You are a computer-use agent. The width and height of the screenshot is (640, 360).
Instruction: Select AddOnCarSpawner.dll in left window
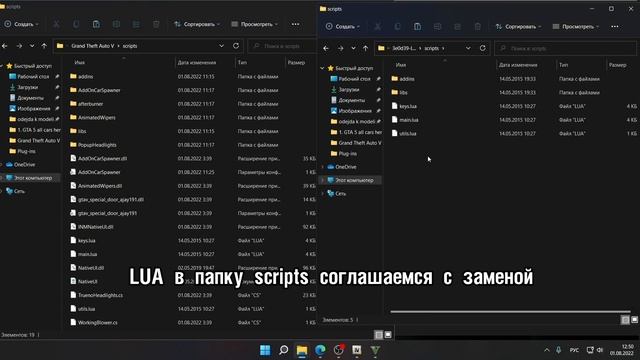[x=102, y=158]
